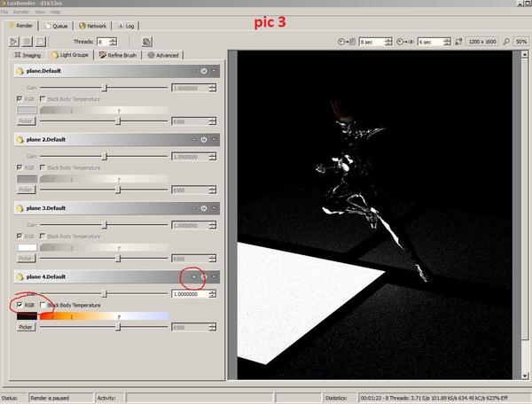Image resolution: width=532 pixels, height=404 pixels.
Task: Open the Render menu in the menu bar
Action: pos(20,12)
